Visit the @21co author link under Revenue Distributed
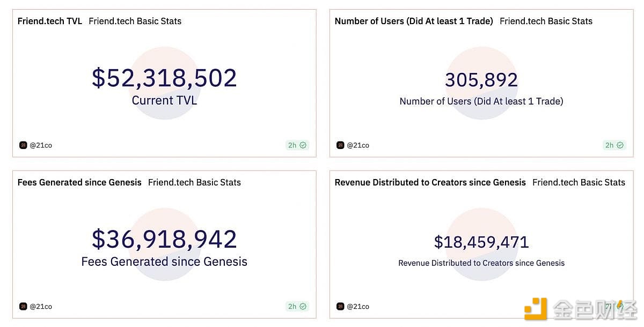644x327 pixels. click(x=358, y=307)
